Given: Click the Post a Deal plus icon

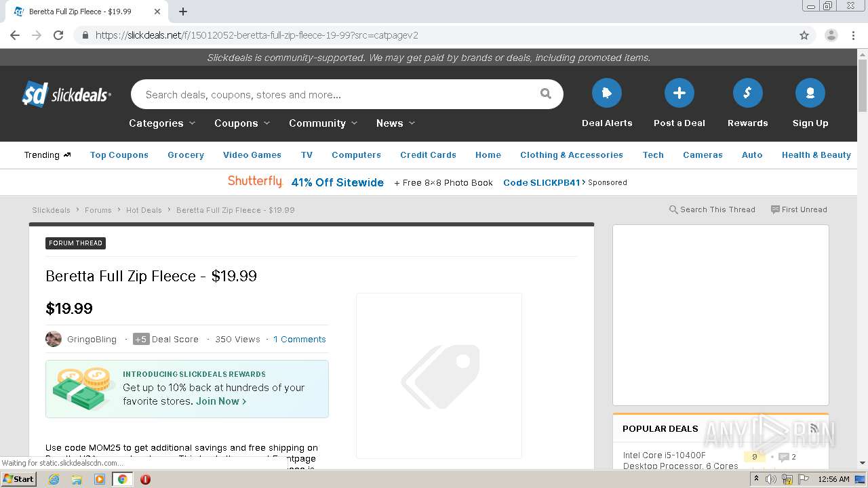Looking at the screenshot, I should (x=679, y=93).
